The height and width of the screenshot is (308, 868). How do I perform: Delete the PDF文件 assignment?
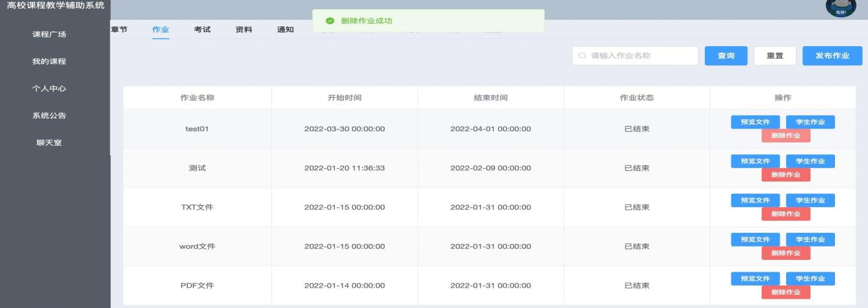tap(785, 292)
